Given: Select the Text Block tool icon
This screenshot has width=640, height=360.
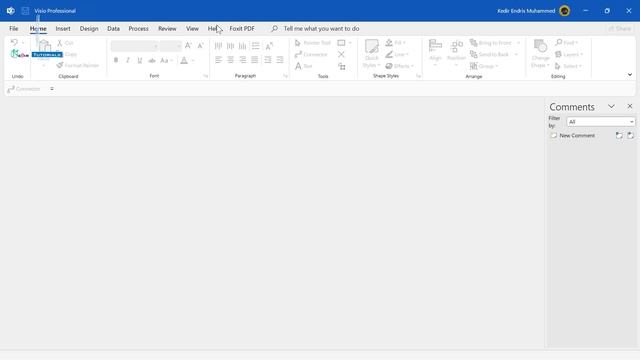Looking at the screenshot, I should coord(342,66).
